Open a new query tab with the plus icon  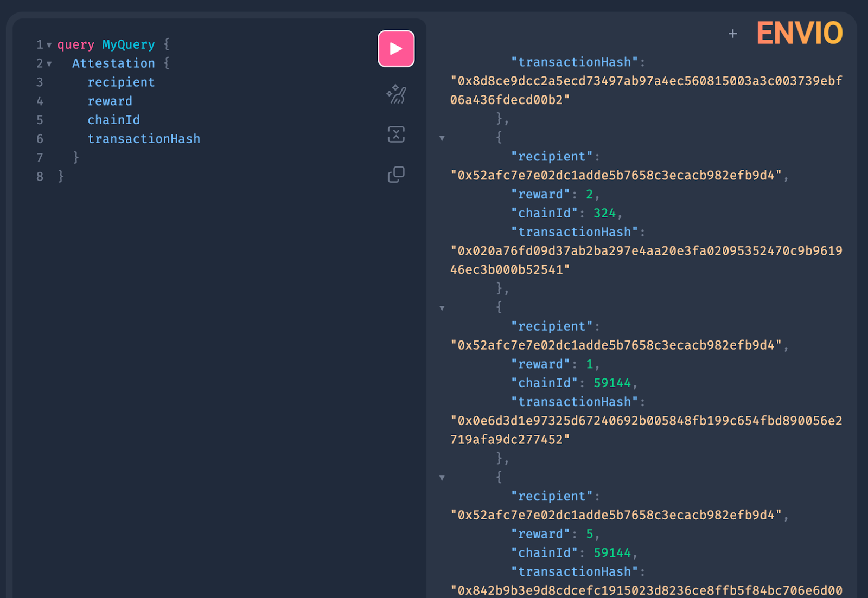point(732,33)
